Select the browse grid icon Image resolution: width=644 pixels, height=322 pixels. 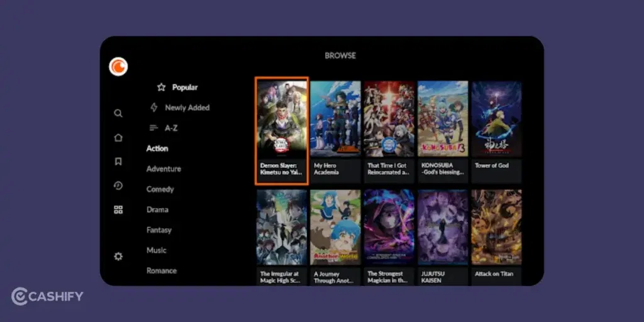(118, 210)
